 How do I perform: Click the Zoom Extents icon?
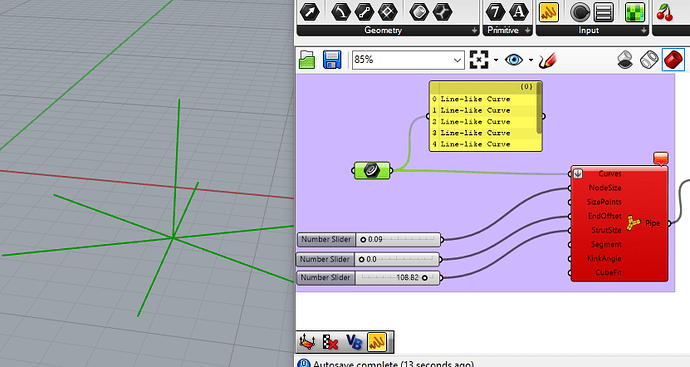click(479, 59)
